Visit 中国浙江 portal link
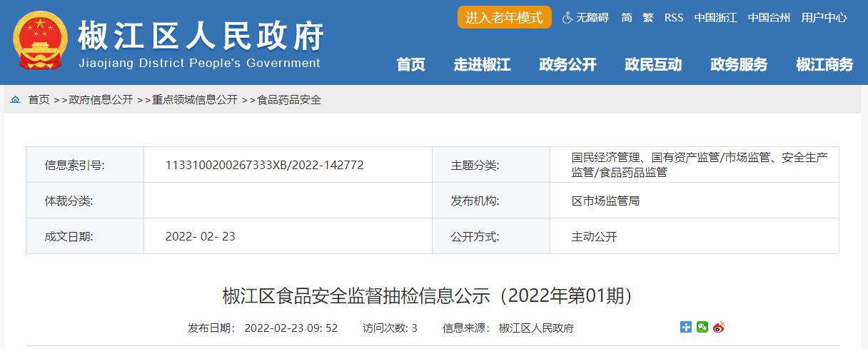 716,18
